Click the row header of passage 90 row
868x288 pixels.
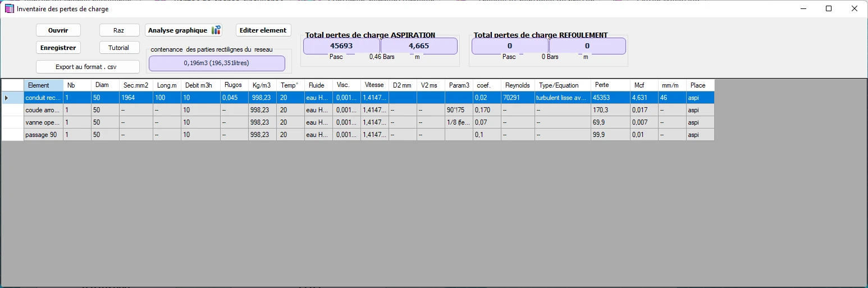[12, 135]
